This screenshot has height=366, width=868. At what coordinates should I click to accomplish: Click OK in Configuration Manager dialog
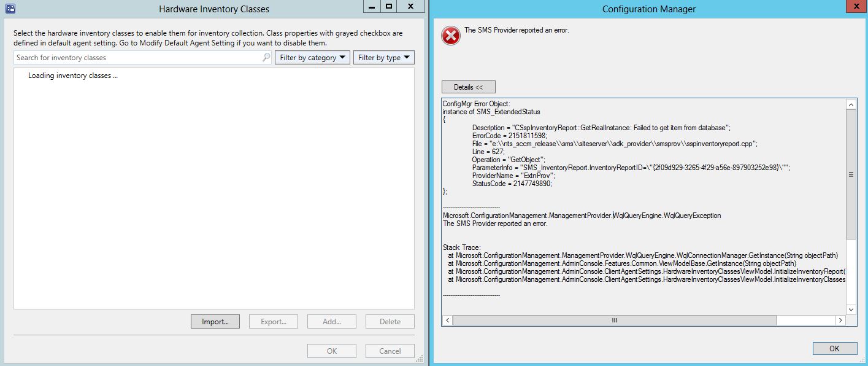pos(835,348)
